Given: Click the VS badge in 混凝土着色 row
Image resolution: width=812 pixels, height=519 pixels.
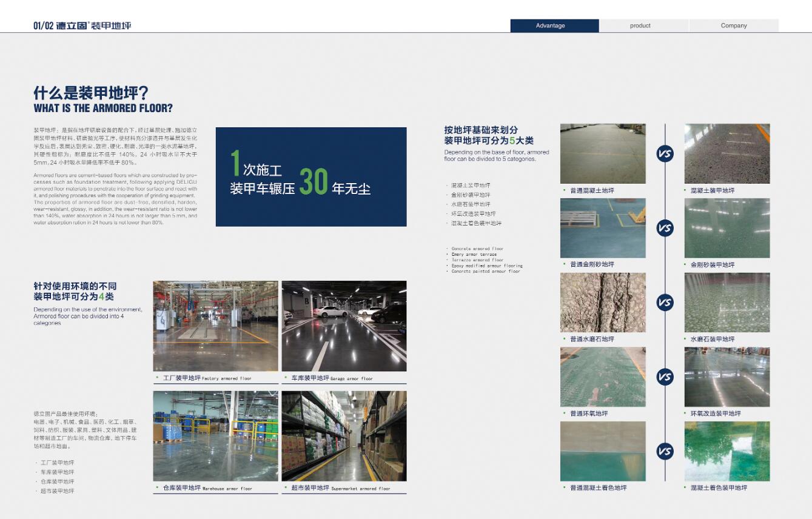Looking at the screenshot, I should tap(665, 452).
